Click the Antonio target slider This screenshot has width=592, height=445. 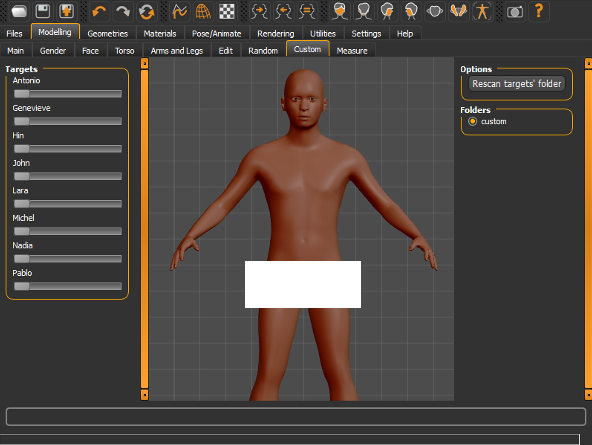point(68,94)
